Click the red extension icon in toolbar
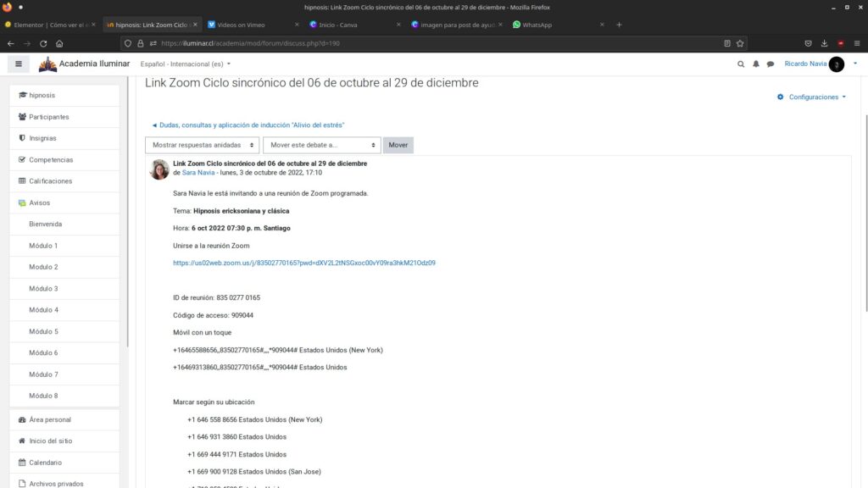Viewport: 868px width, 488px height. click(x=841, y=43)
